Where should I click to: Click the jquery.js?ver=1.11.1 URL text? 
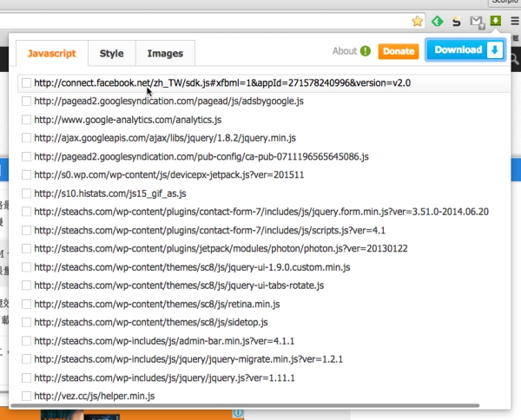coord(164,377)
